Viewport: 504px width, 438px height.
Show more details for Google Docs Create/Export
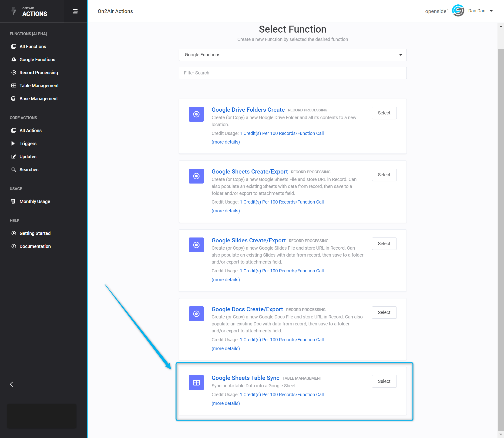pyautogui.click(x=225, y=348)
